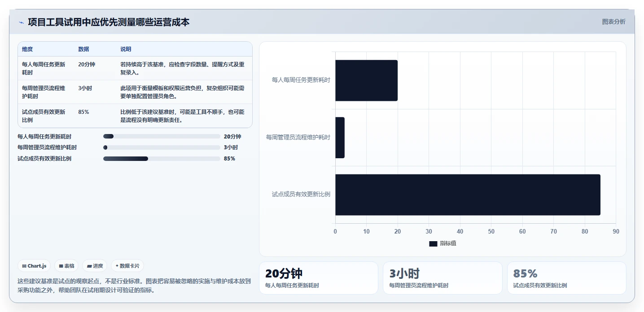Toggle the 指标值 legend swatch
Image resolution: width=644 pixels, height=312 pixels.
(x=433, y=243)
